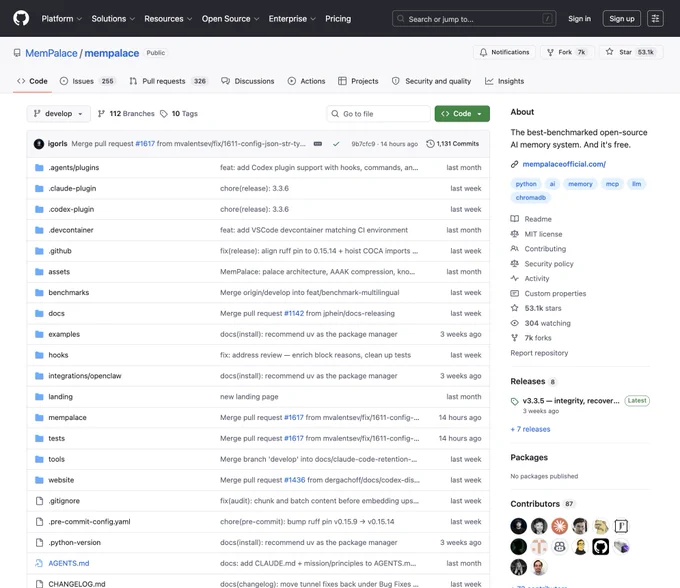The height and width of the screenshot is (588, 680).
Task: Open the #1436 pull request link in website row
Action: [294, 480]
